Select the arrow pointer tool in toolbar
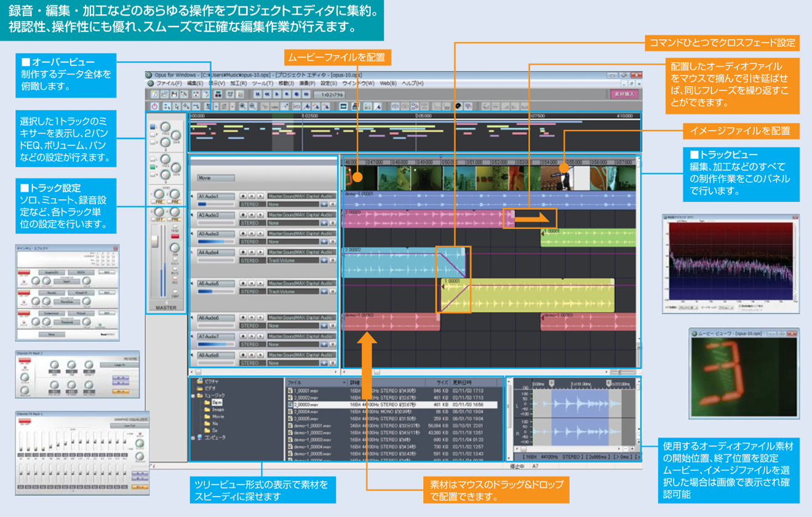 coord(177,106)
